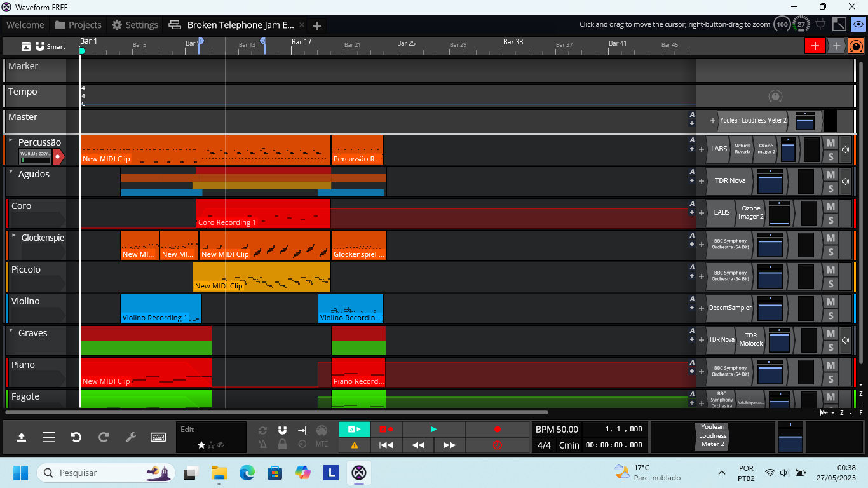Click the Percussão volume/pan level meter
868x488 pixels.
788,149
